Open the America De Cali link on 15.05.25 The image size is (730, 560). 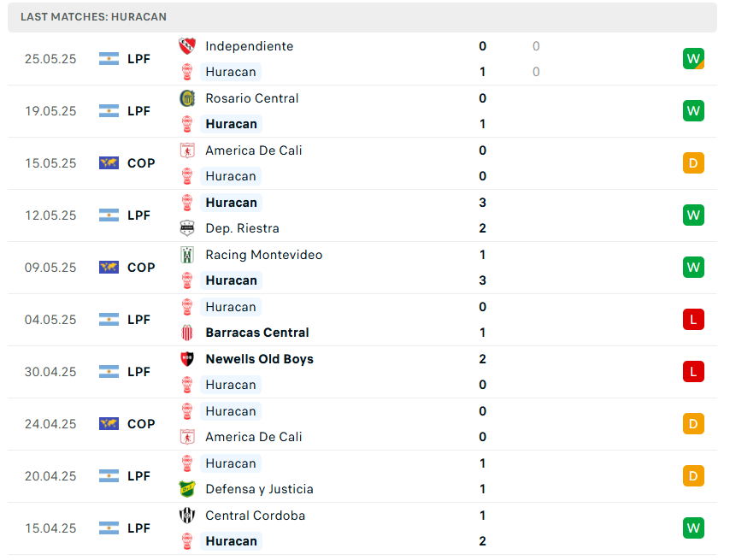click(x=253, y=150)
